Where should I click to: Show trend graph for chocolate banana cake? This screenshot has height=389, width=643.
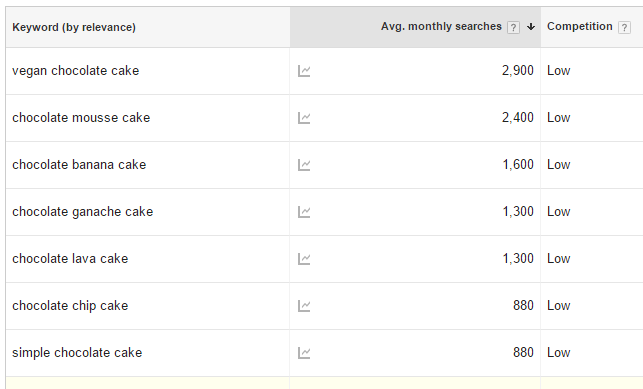click(304, 165)
